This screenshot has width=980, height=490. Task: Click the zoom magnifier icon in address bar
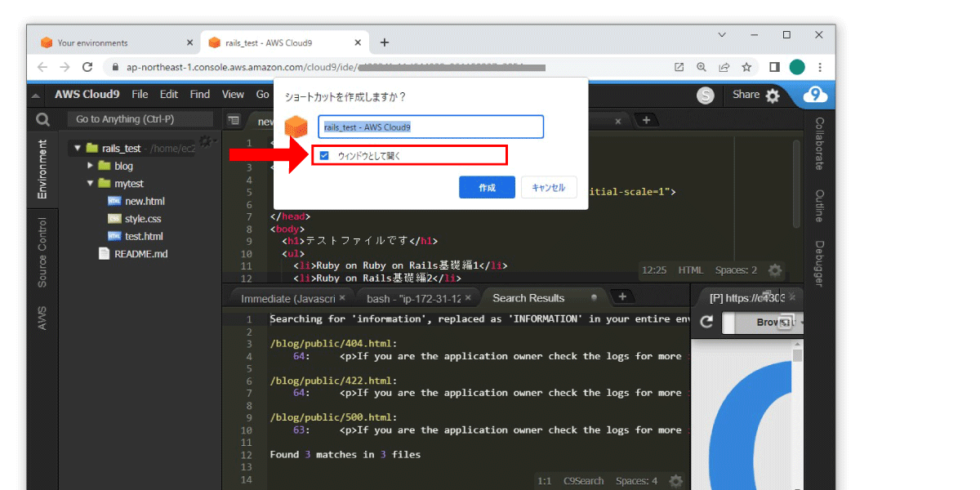point(702,67)
